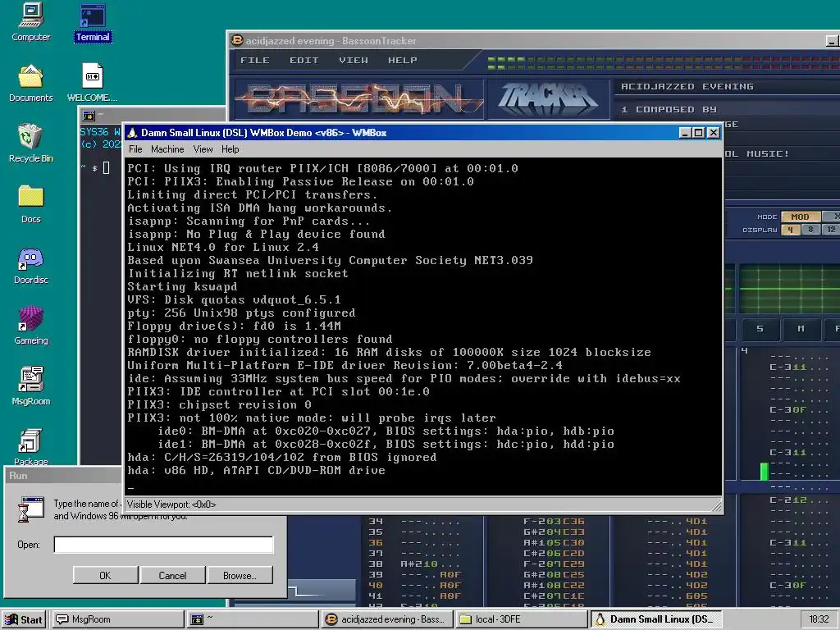Click the green VU meter bar
The height and width of the screenshot is (630, 840).
coord(765,472)
